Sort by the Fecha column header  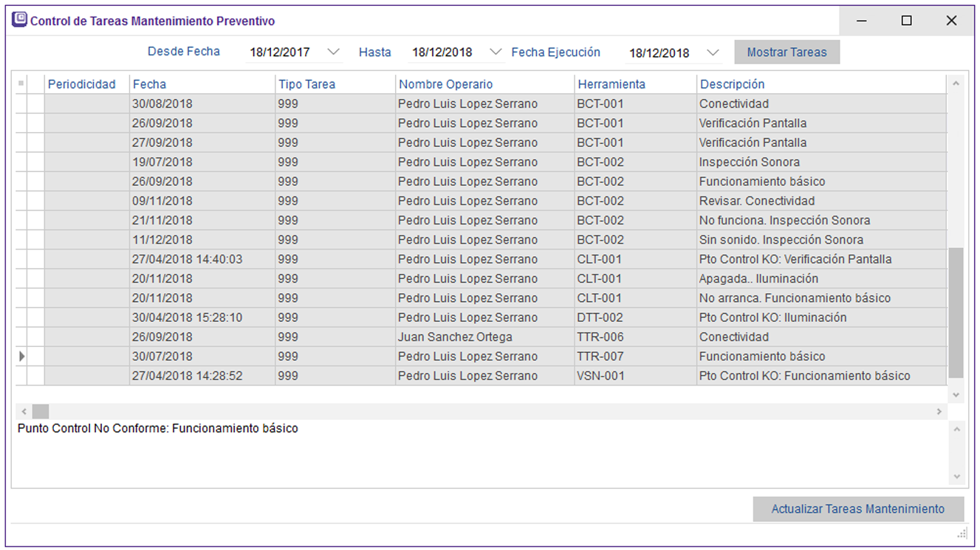(150, 84)
